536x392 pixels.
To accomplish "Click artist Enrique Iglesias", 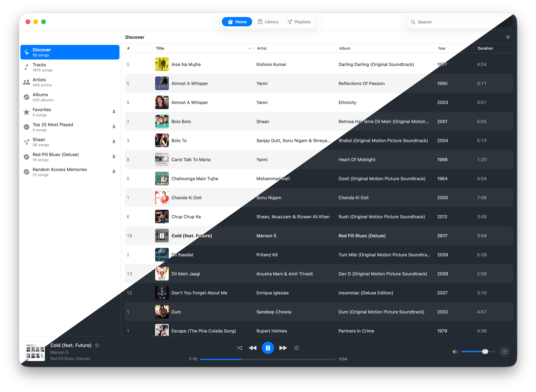I will tap(272, 293).
